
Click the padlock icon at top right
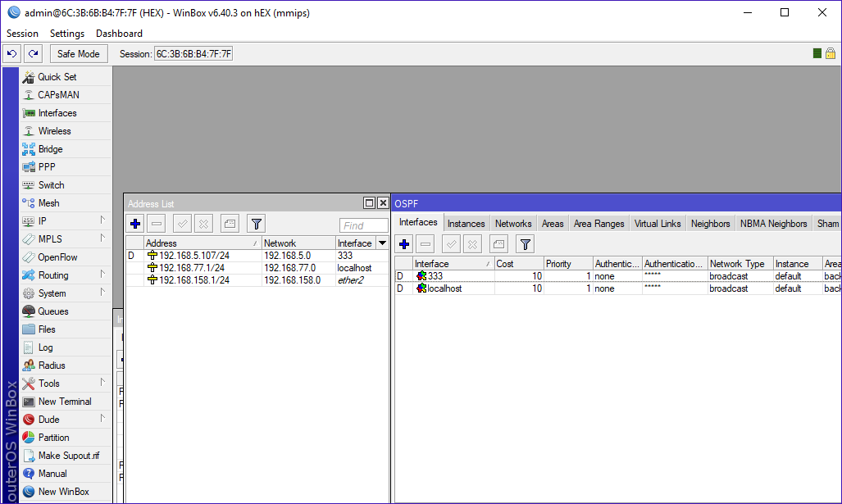pyautogui.click(x=831, y=53)
